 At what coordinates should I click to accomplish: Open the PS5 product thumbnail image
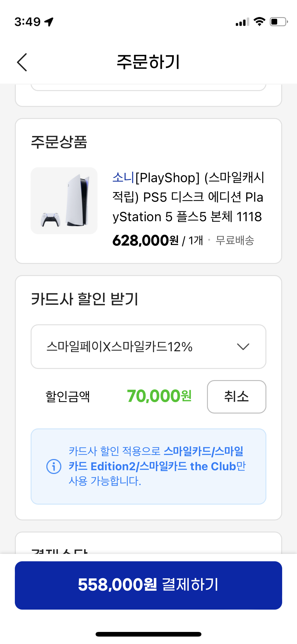(64, 201)
